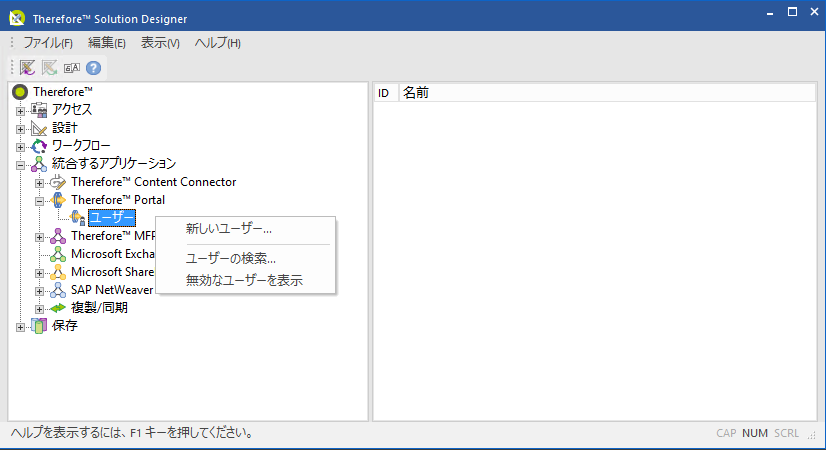
Task: Expand the アクセス tree node
Action: [20, 111]
